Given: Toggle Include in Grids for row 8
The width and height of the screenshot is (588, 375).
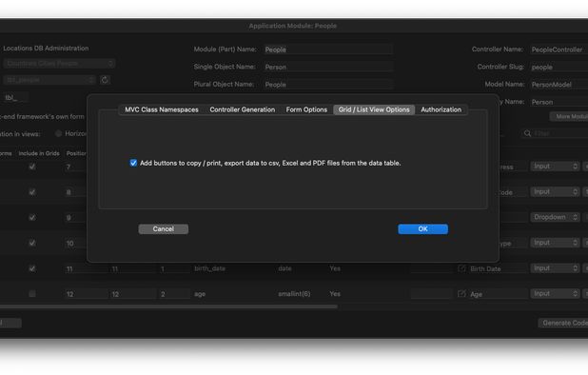Looking at the screenshot, I should coord(32,192).
